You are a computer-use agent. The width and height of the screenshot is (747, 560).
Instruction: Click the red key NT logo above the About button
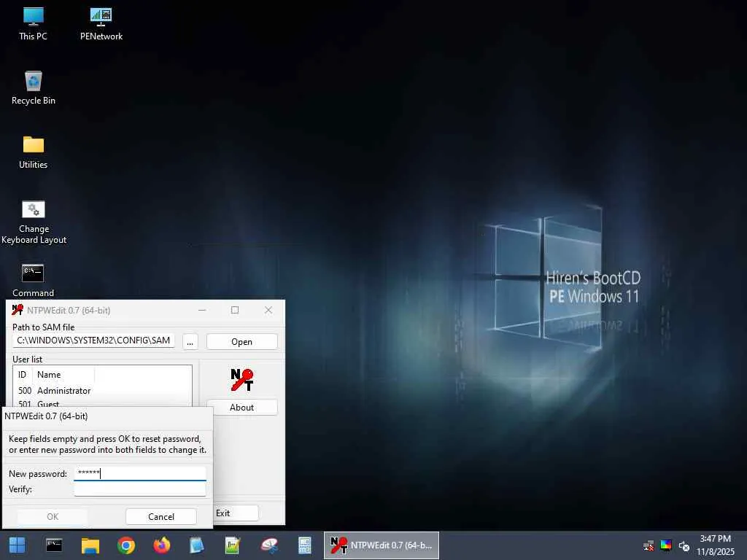[242, 379]
